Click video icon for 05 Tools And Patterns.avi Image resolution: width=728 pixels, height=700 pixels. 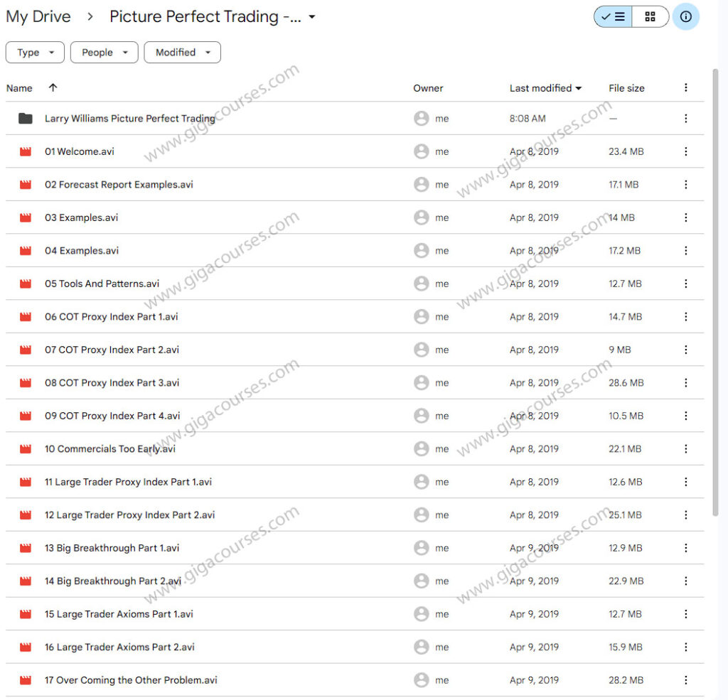pyautogui.click(x=26, y=284)
